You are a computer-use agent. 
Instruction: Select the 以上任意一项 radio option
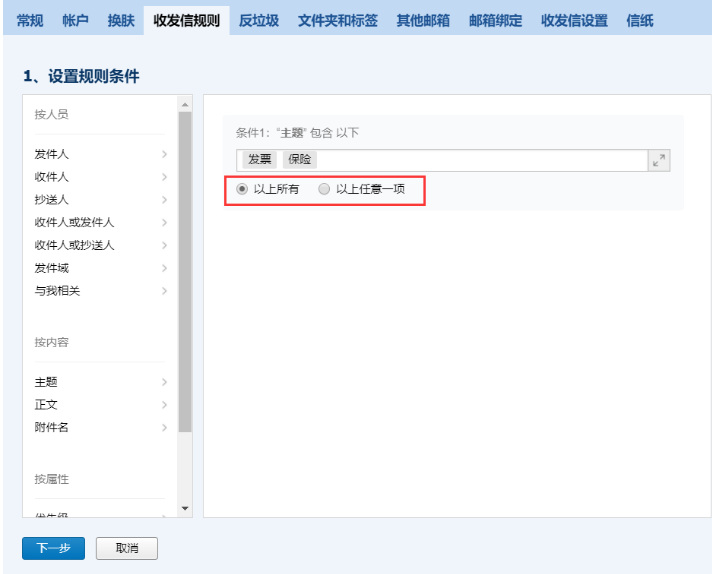(x=323, y=189)
